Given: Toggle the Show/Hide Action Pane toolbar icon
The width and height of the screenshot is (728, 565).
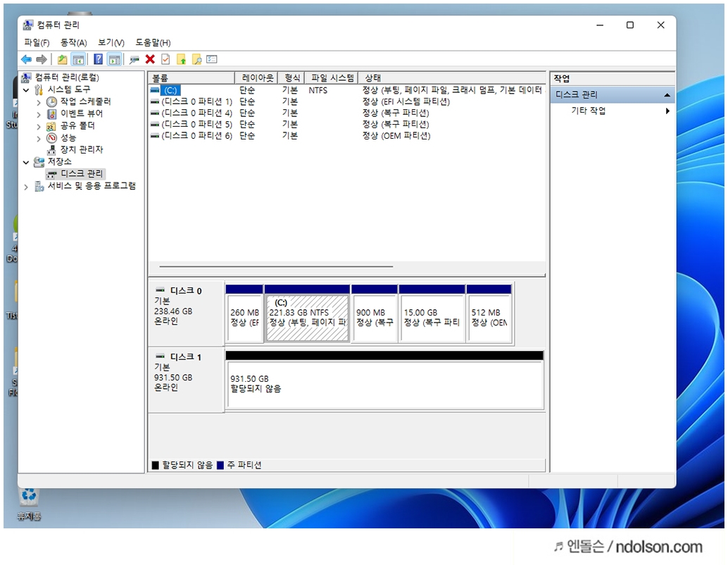Looking at the screenshot, I should 114,59.
